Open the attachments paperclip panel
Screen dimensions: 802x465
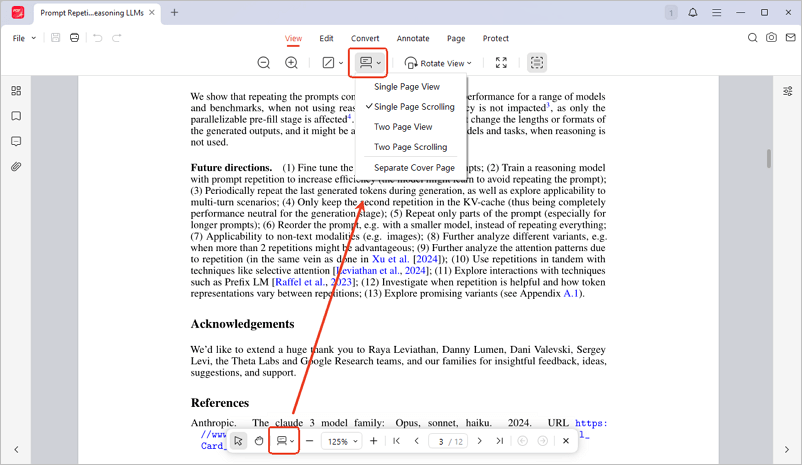click(x=16, y=167)
